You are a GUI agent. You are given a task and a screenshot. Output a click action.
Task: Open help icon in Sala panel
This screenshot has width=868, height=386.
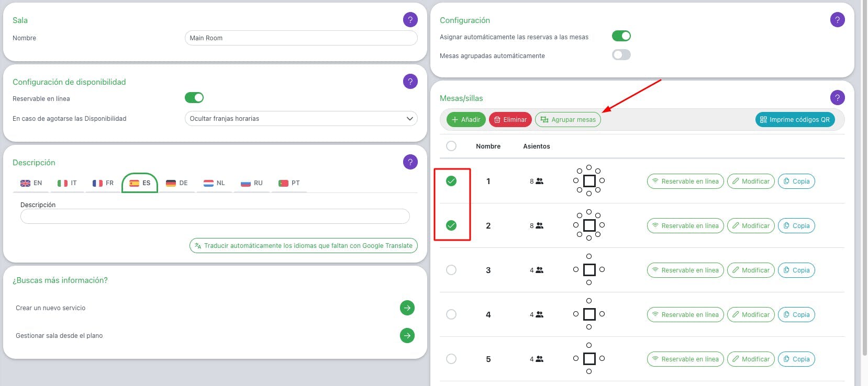(410, 20)
